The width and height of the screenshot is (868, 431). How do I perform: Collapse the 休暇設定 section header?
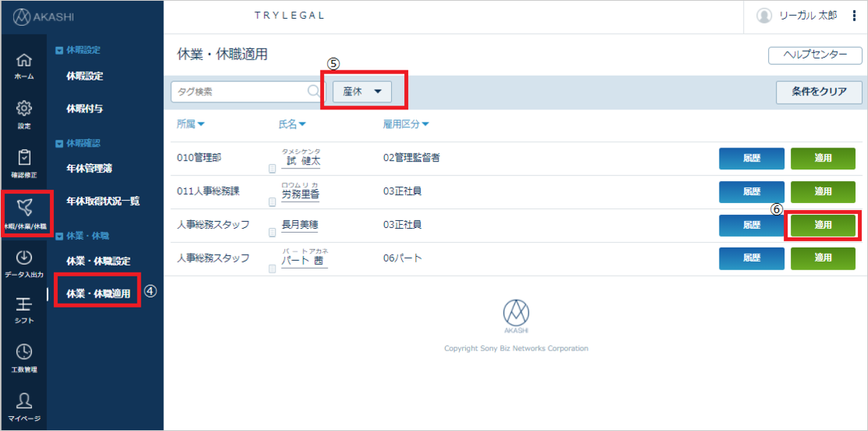78,51
